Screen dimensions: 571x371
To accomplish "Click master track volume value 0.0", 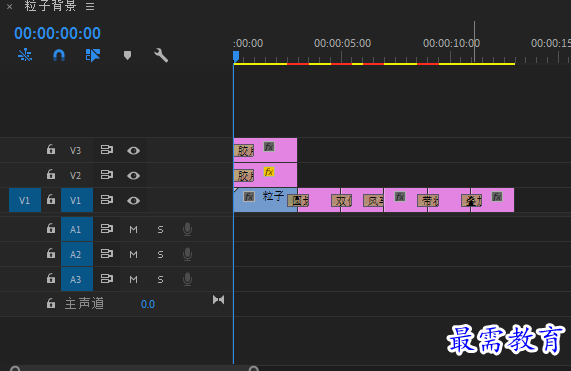I will click(x=147, y=304).
